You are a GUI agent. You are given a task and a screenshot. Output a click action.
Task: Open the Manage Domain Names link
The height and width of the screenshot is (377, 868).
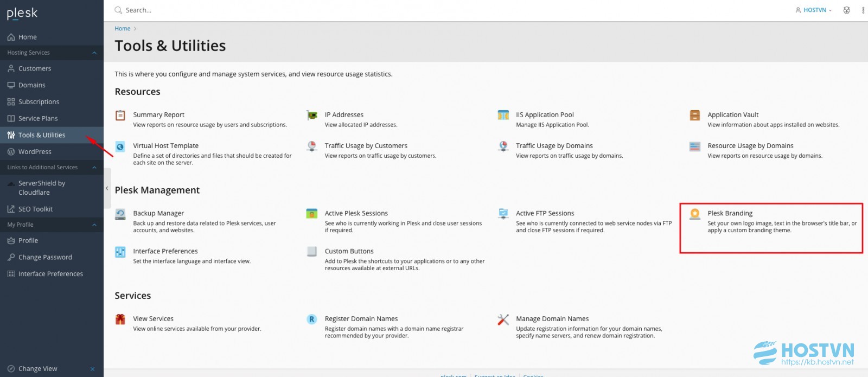(x=552, y=319)
